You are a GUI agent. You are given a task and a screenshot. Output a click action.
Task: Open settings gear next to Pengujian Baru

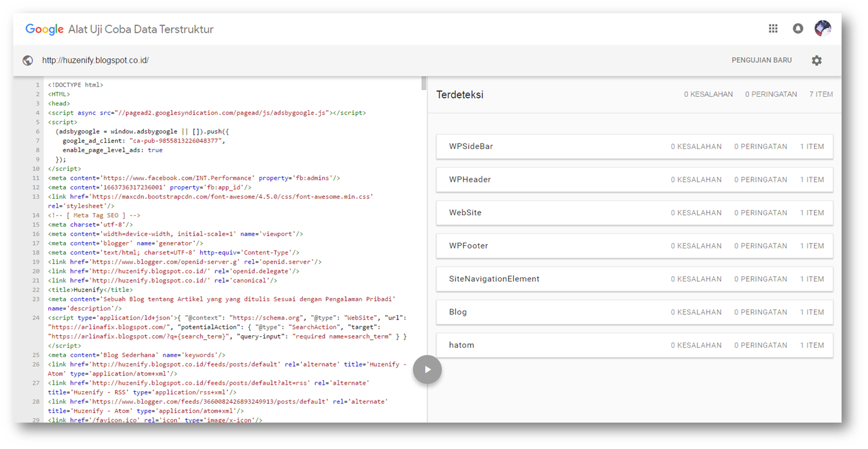pyautogui.click(x=816, y=60)
